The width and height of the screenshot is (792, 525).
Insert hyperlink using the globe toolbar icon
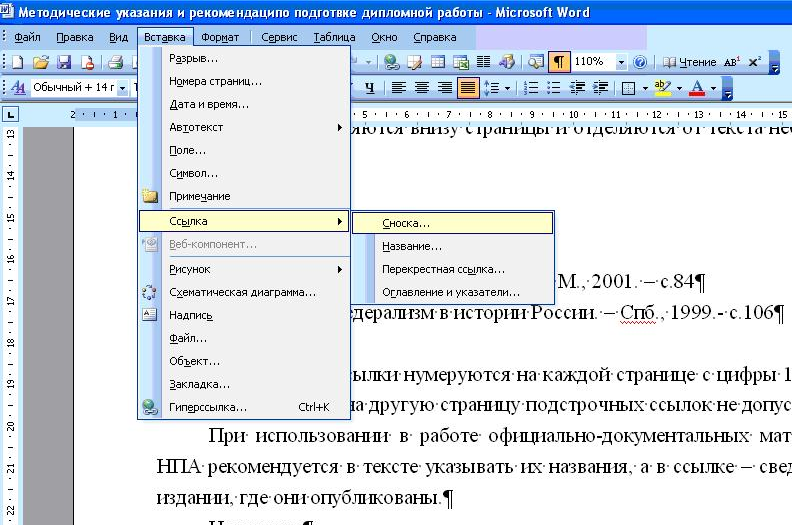tap(391, 62)
